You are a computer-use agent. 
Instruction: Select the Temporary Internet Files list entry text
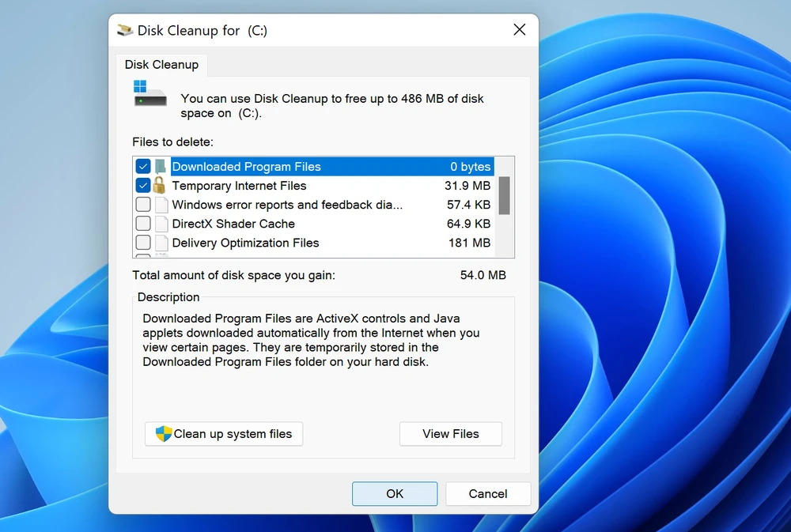point(239,186)
